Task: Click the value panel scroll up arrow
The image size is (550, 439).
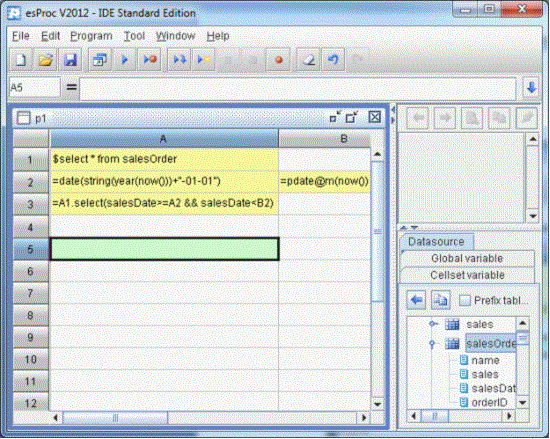Action: point(533,140)
